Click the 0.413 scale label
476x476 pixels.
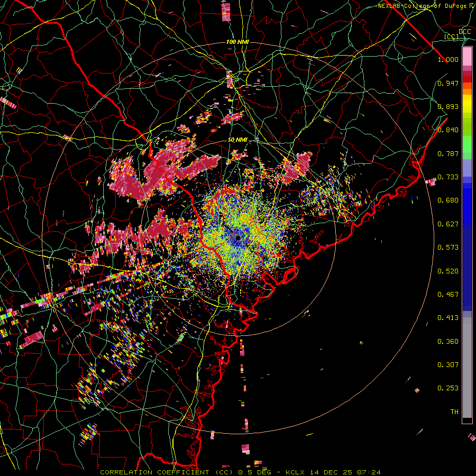(x=448, y=318)
